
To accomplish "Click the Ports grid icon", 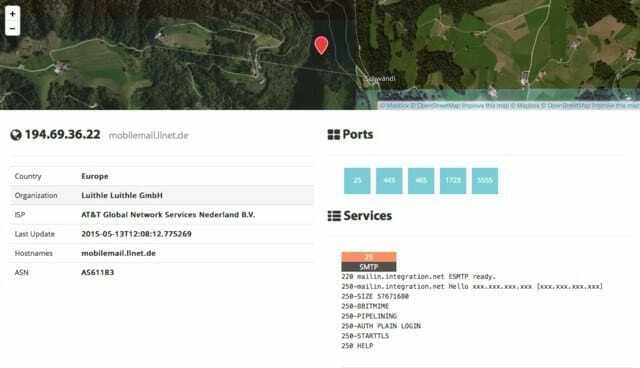I will [x=333, y=135].
